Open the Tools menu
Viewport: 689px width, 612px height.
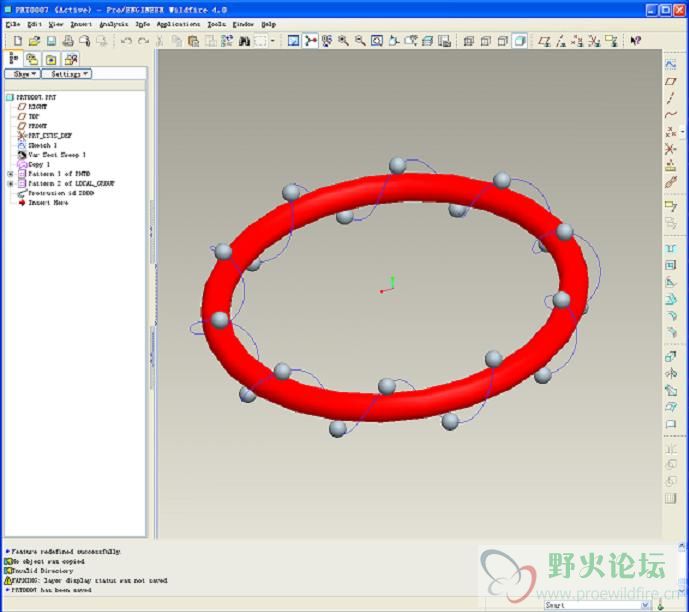point(216,24)
